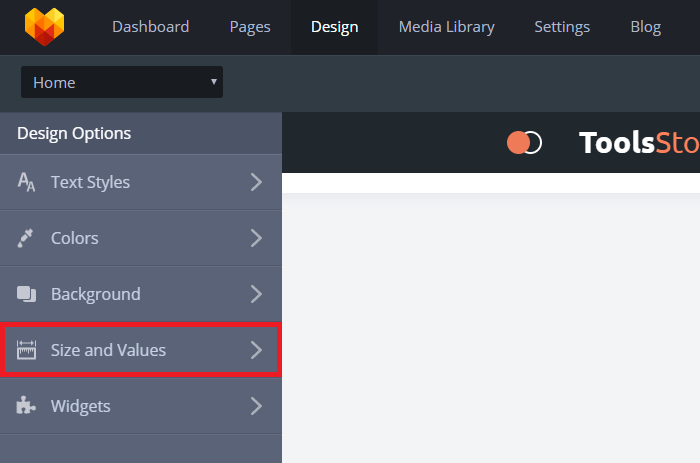The image size is (700, 463).
Task: Click the ToolsStore site title
Action: [639, 143]
